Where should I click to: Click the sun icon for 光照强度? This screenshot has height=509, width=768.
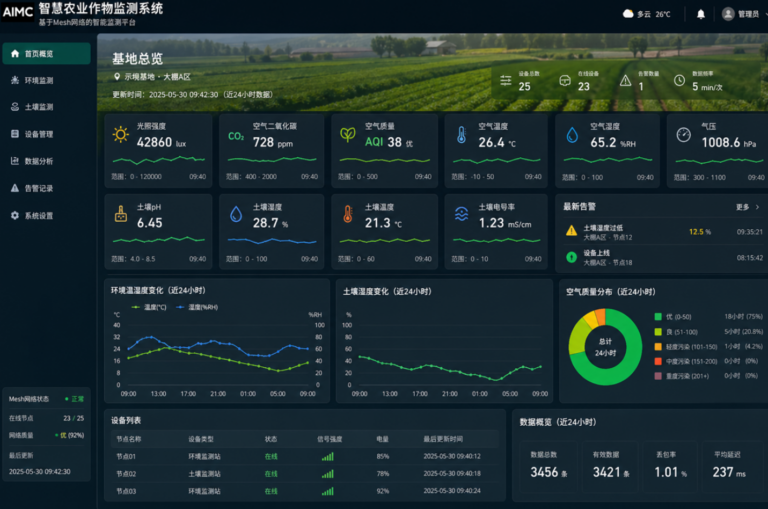pos(121,135)
